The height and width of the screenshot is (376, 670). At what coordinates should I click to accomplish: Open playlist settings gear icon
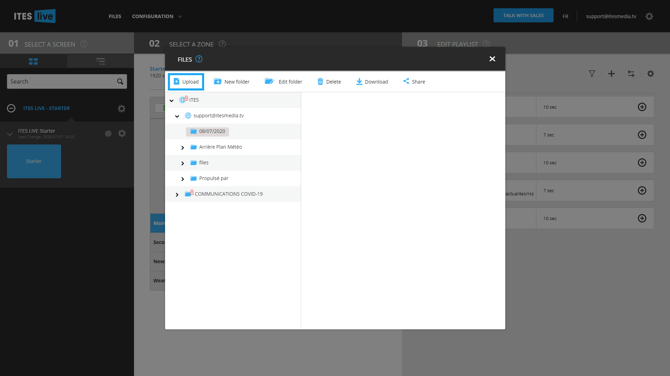pyautogui.click(x=650, y=74)
